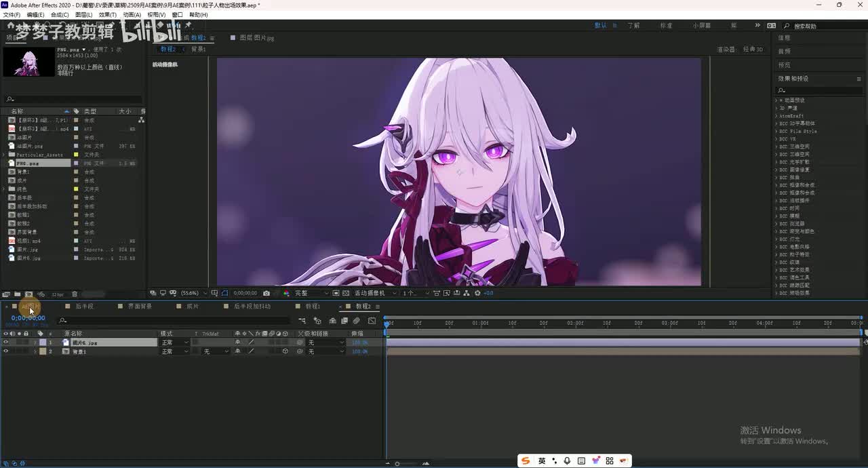Toggle shy layers hide switch in timeline
868x468 pixels.
tap(333, 321)
